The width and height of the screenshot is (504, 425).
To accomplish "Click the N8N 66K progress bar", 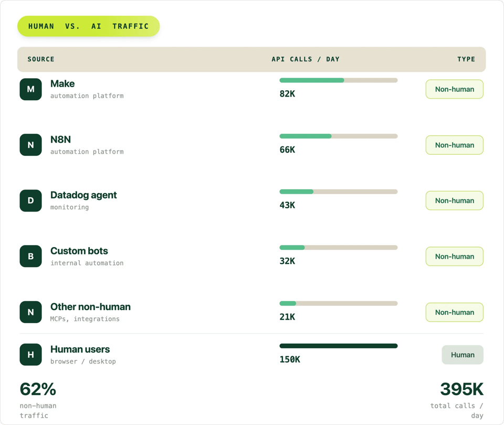I will point(339,136).
